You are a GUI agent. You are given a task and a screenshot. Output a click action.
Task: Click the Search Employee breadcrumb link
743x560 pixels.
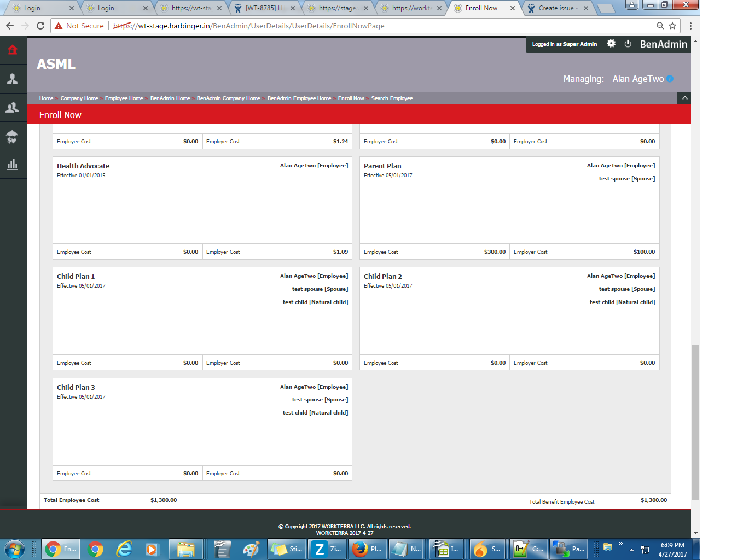point(392,98)
